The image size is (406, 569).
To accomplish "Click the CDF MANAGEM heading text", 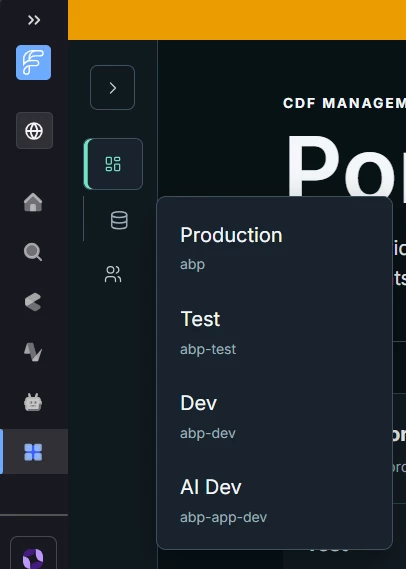I will coord(344,103).
